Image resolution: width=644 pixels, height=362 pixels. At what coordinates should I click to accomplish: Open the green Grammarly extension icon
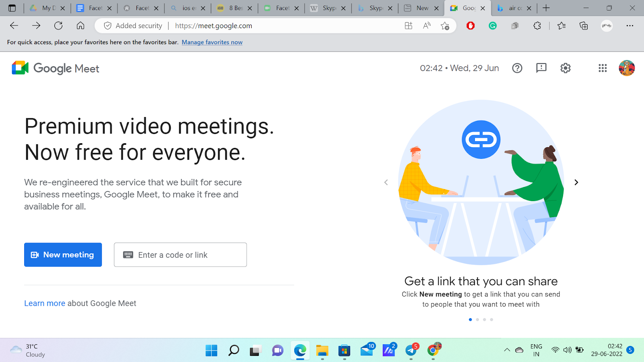[493, 26]
